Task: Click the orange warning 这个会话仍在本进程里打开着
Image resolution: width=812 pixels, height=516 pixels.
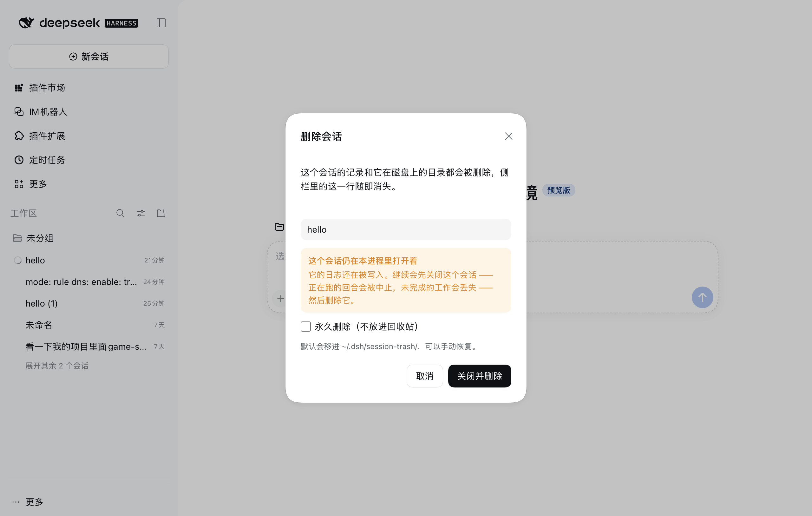Action: click(x=363, y=261)
